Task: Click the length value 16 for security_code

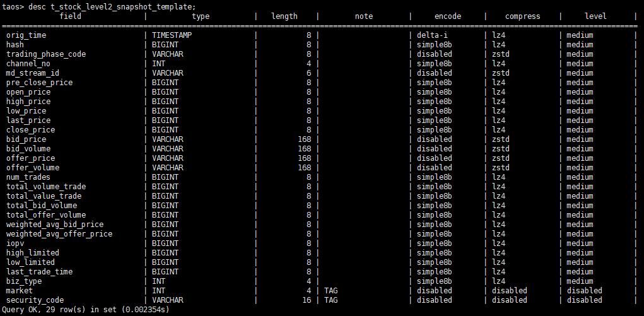Action: [x=307, y=300]
